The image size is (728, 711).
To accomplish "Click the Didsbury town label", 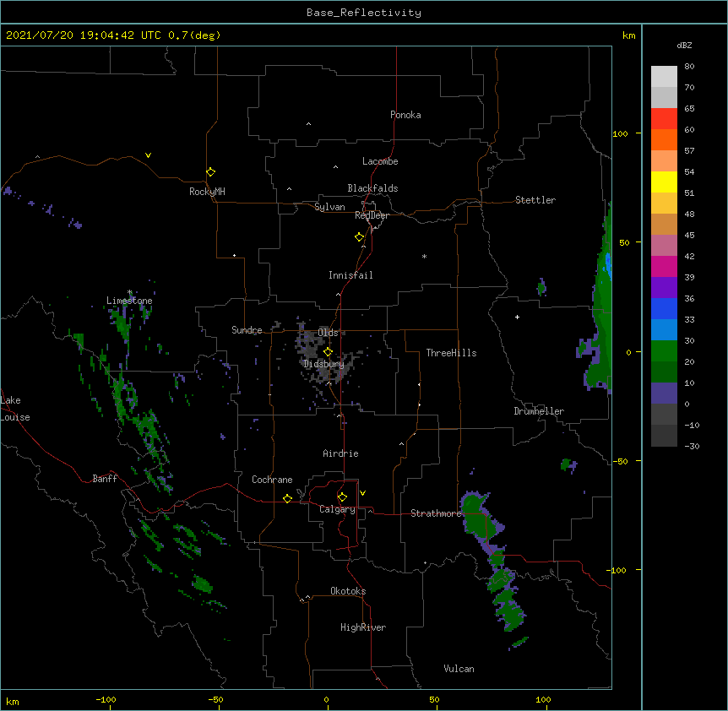I will (323, 364).
